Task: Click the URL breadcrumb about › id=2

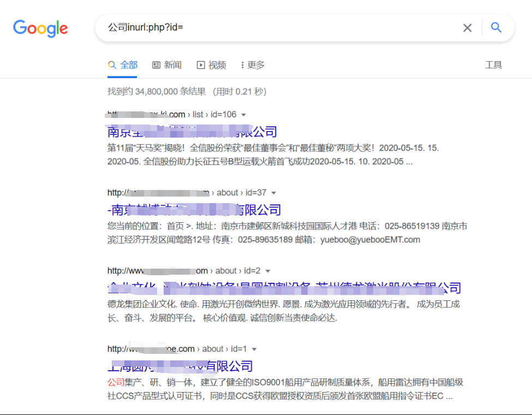Action: [238, 271]
